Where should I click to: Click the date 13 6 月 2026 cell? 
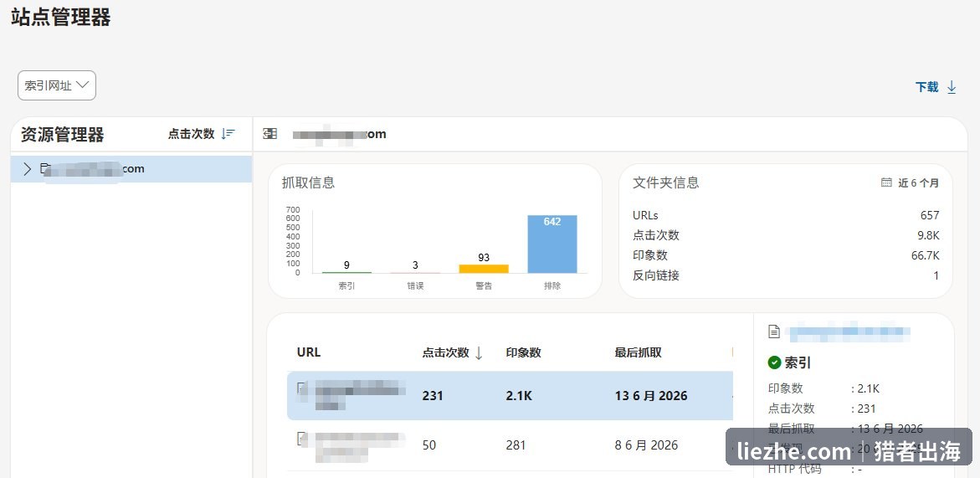click(650, 395)
